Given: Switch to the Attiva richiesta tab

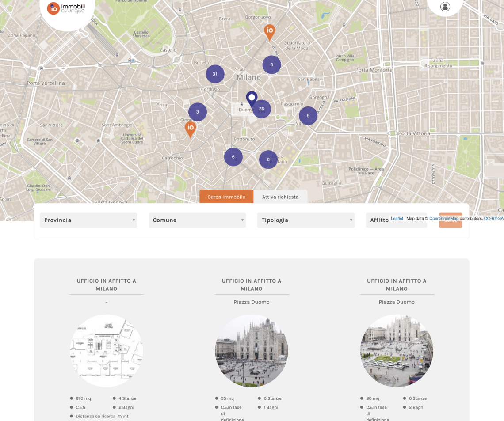Looking at the screenshot, I should (x=280, y=196).
